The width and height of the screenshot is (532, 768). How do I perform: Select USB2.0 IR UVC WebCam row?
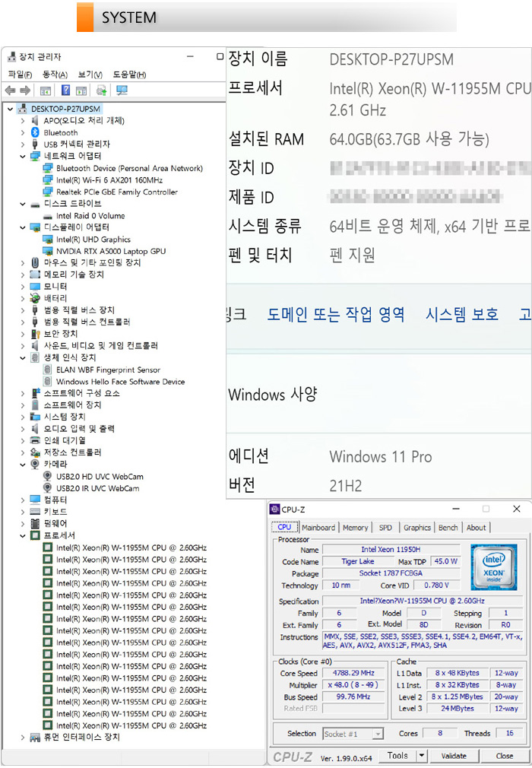(97, 488)
